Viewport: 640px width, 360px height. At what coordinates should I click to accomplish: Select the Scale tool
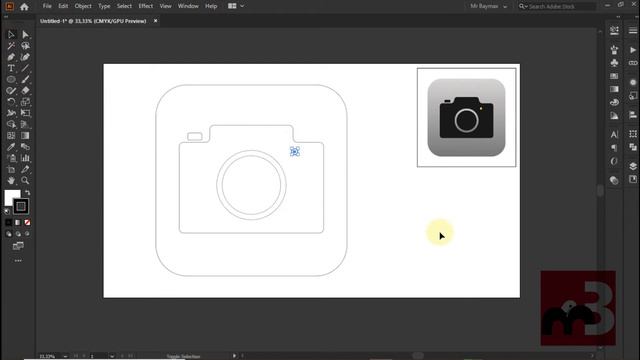click(x=25, y=102)
